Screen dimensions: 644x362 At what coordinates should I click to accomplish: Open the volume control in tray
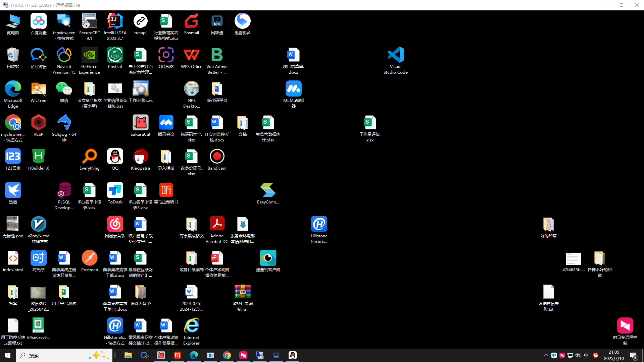[578, 355]
